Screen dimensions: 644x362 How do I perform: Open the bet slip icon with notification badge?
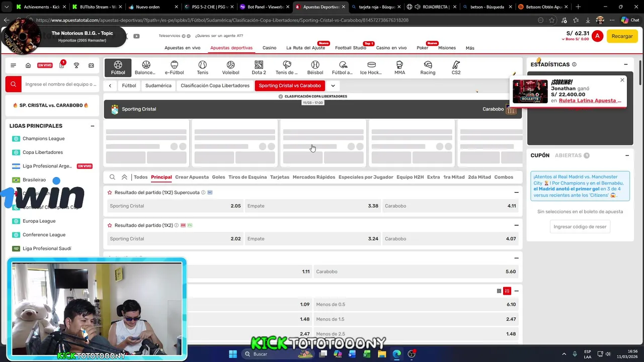click(61, 65)
